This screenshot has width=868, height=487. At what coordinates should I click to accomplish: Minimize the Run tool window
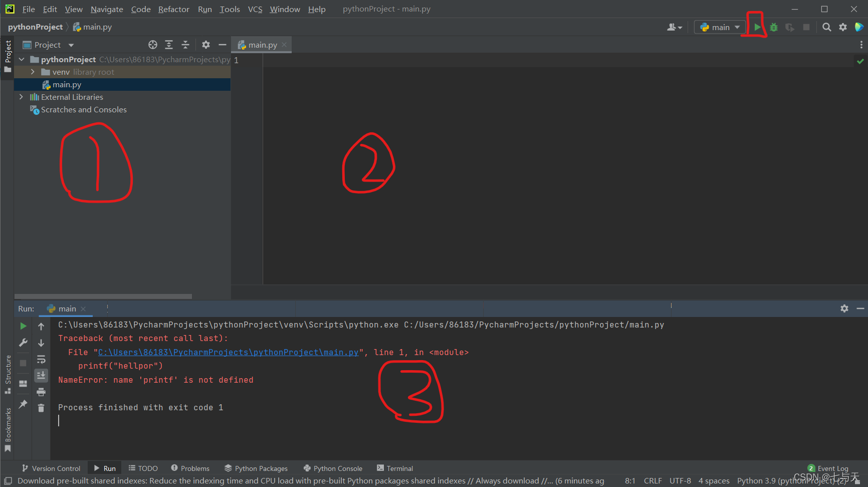(x=860, y=308)
